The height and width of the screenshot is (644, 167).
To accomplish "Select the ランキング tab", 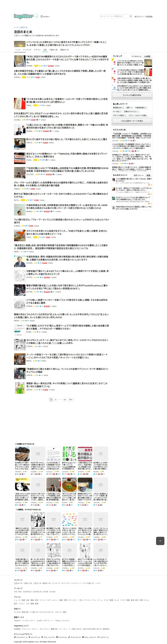I will tap(27, 50).
